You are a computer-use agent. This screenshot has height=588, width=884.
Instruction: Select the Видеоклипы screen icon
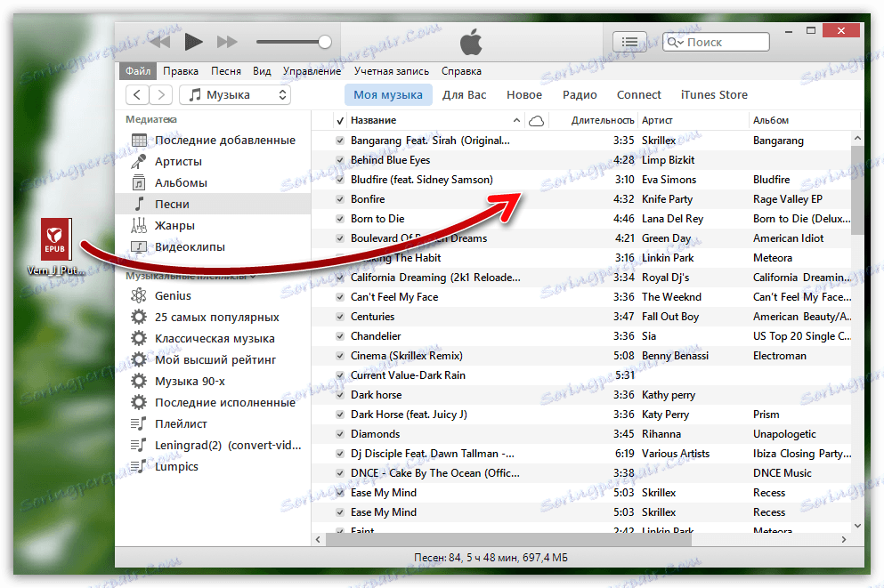[x=139, y=246]
